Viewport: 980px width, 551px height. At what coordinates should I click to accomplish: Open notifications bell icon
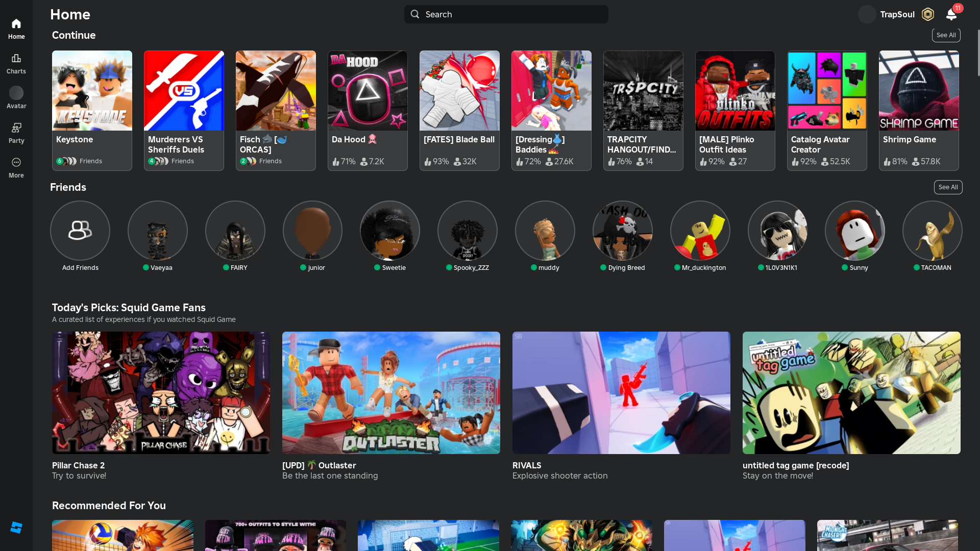[x=951, y=14]
